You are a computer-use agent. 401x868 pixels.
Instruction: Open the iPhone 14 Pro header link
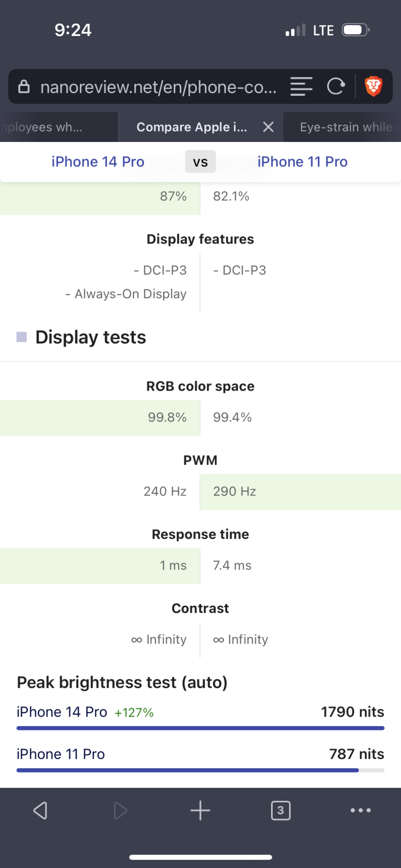pos(98,162)
